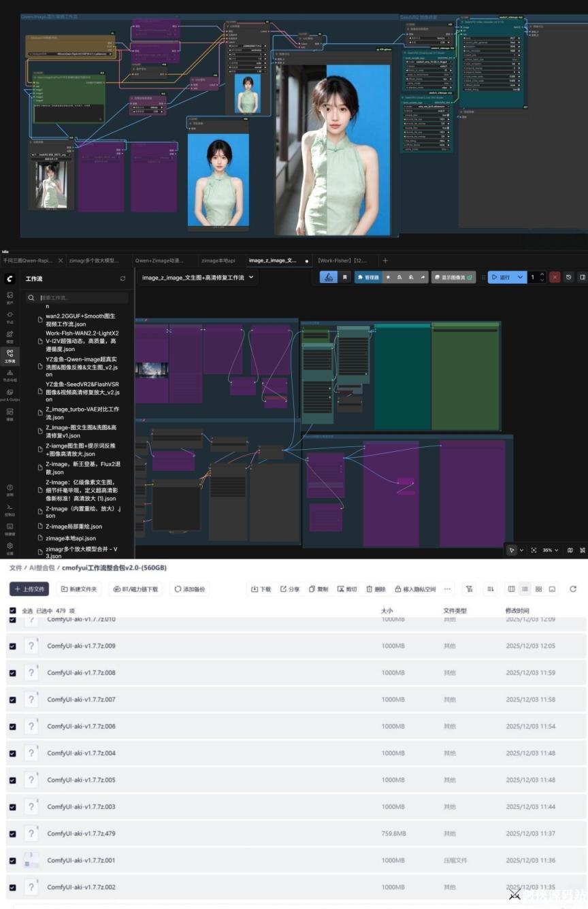588x909 pixels.
Task: Open Z-image局部重绘.json workflow
Action: tap(73, 526)
